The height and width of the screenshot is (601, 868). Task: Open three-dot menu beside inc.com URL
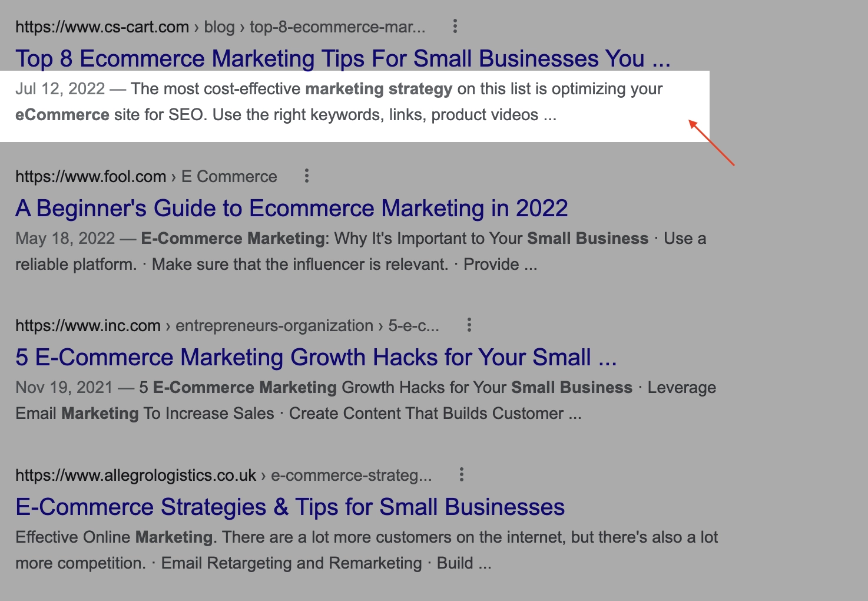pos(469,325)
